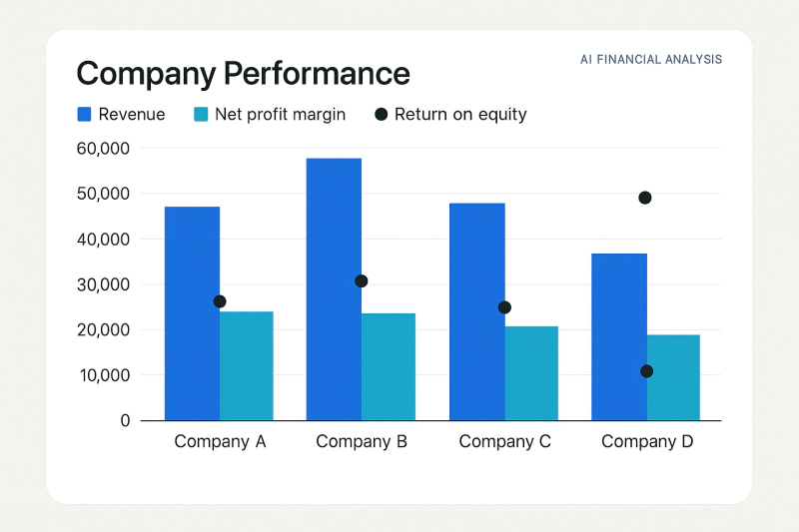Select Company C's Net profit margin bar
Image resolution: width=799 pixels, height=532 pixels.
click(531, 373)
